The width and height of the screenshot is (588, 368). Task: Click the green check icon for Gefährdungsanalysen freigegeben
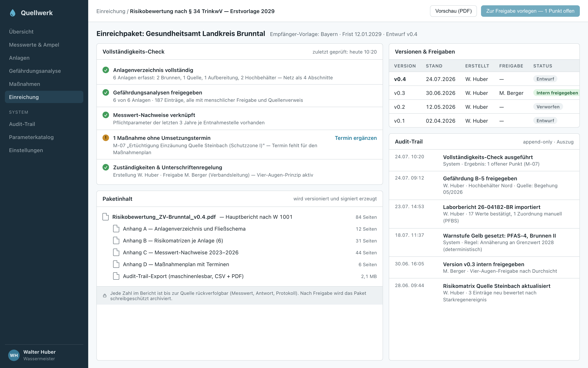point(106,92)
